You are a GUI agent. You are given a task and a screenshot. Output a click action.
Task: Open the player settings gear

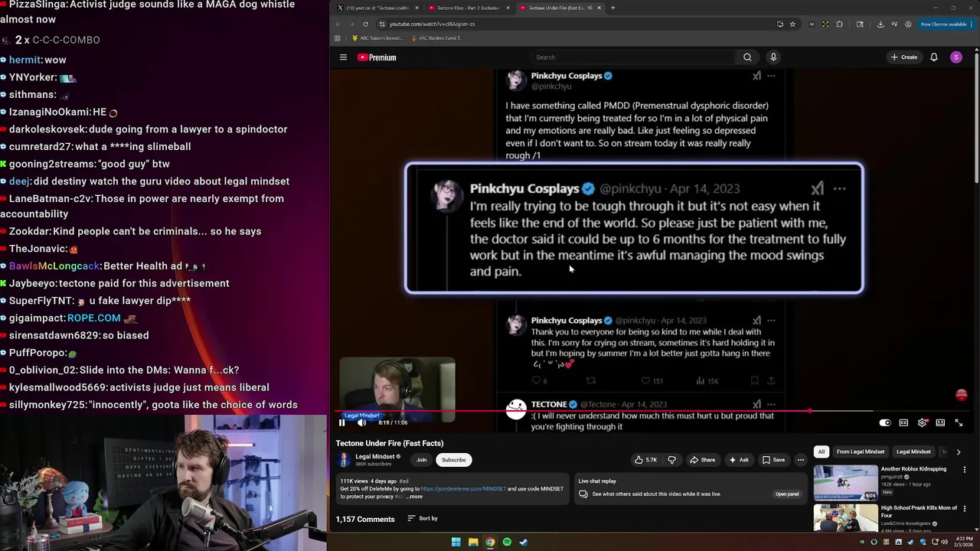coord(922,422)
